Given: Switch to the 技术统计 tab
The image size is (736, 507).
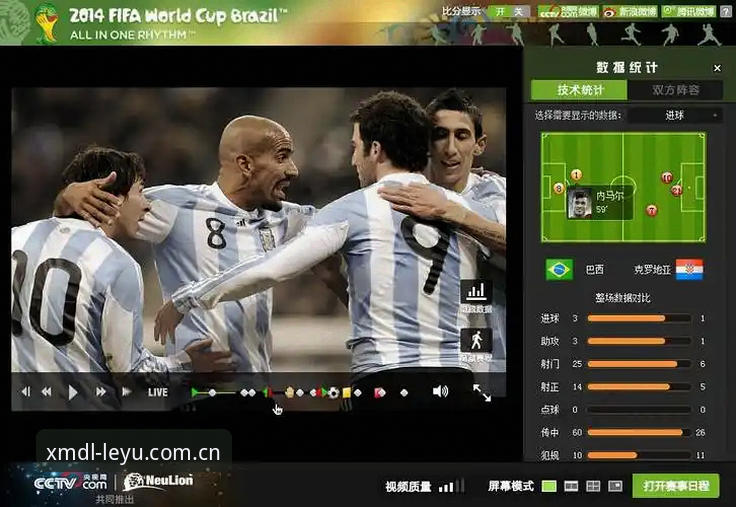Looking at the screenshot, I should [x=579, y=90].
